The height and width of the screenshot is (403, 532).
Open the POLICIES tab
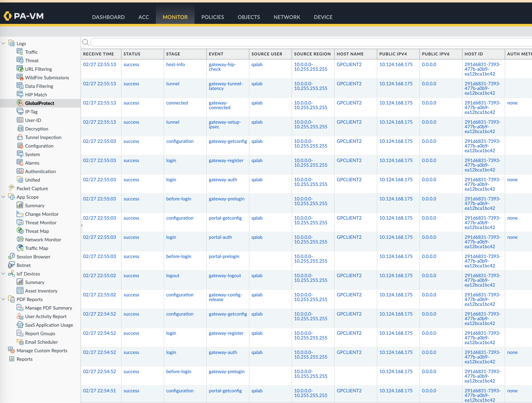coord(212,17)
